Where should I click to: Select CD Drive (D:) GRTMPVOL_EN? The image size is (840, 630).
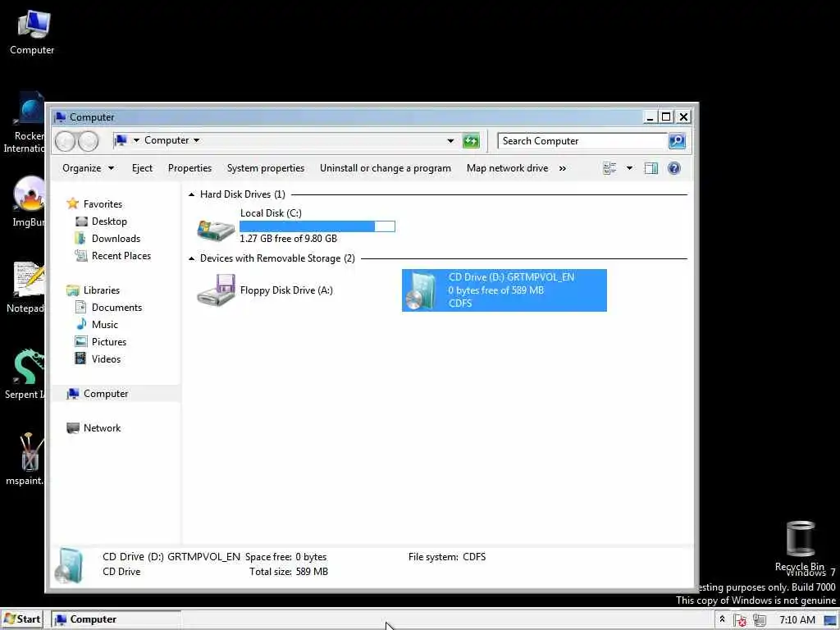(x=504, y=290)
